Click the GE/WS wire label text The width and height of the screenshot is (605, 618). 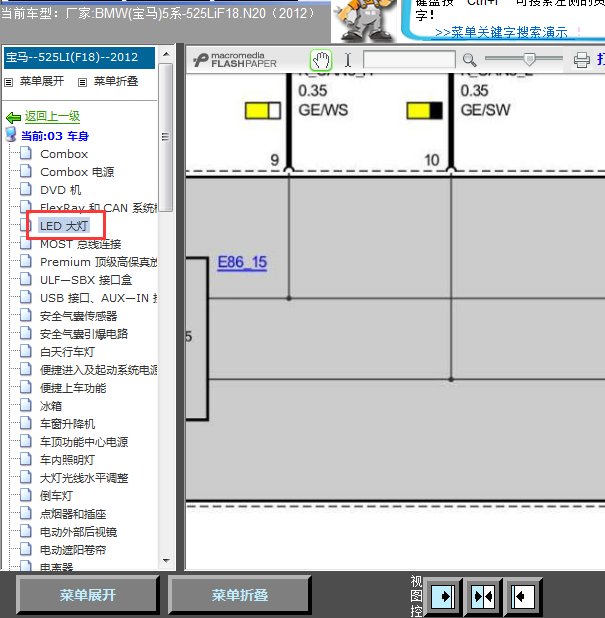pos(323,110)
